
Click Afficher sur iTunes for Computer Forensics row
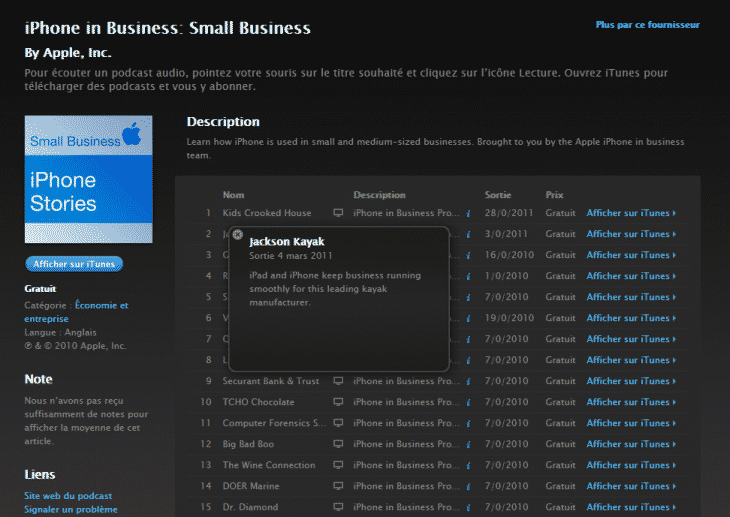click(631, 423)
